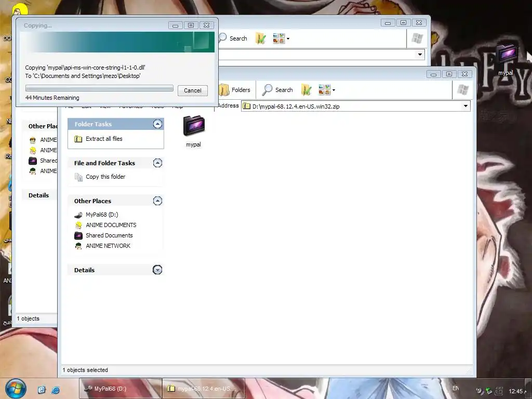Viewport: 532px width, 399px height.
Task: Collapse the Other Places panel in zip window
Action: (x=157, y=201)
